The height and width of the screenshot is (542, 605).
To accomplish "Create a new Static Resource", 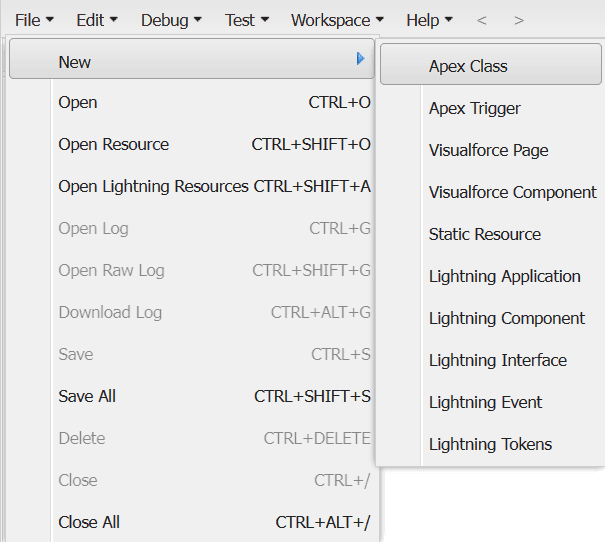I will 491,235.
